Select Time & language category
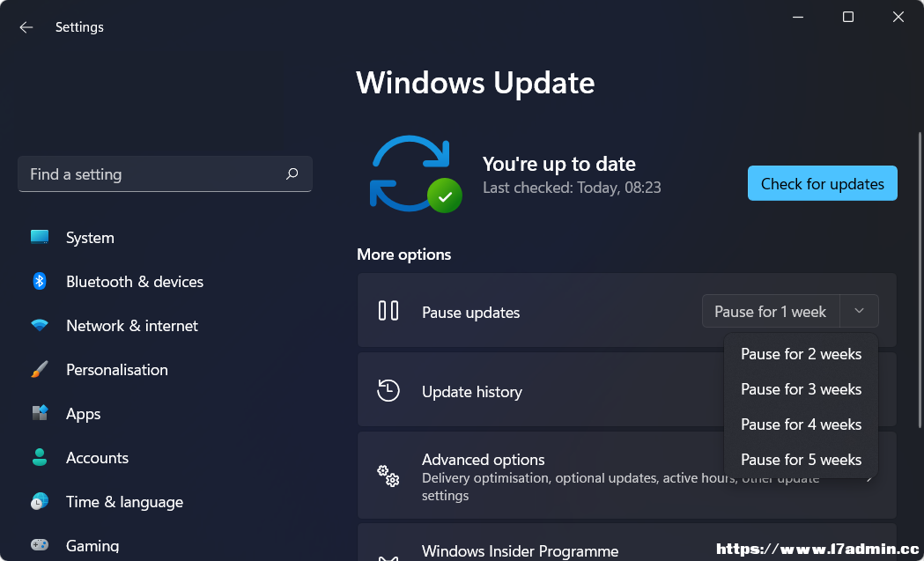924x561 pixels. pyautogui.click(x=124, y=502)
